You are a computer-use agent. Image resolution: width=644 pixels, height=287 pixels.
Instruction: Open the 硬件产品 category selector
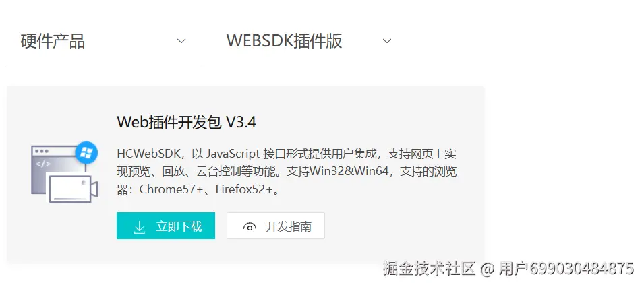coord(105,42)
